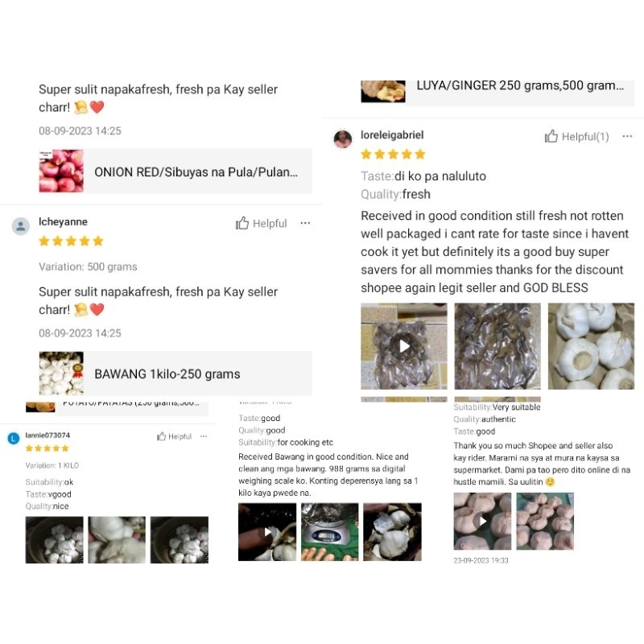Open the three-dot menu on lannie073074's review
Viewport: 644px width, 644px height.
coord(204,436)
